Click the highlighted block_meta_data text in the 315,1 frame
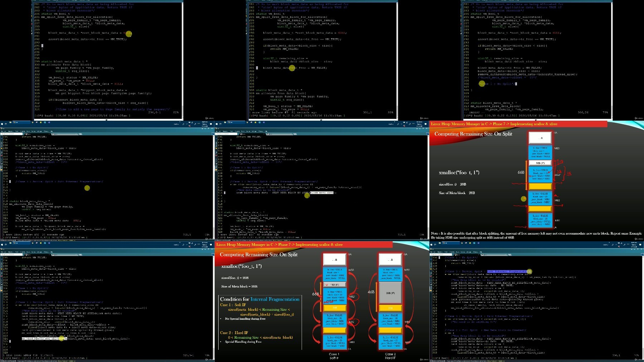Viewport: 644px width, 362px height. coord(322,193)
